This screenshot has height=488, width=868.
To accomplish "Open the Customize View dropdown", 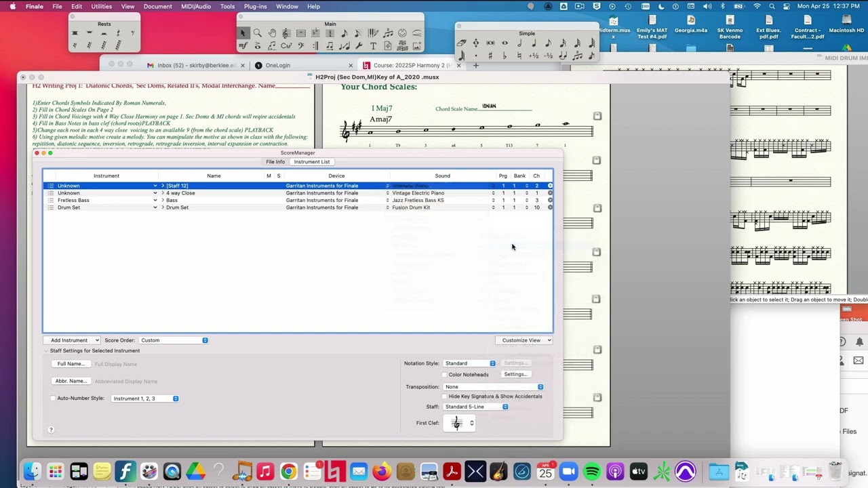I will [x=524, y=340].
